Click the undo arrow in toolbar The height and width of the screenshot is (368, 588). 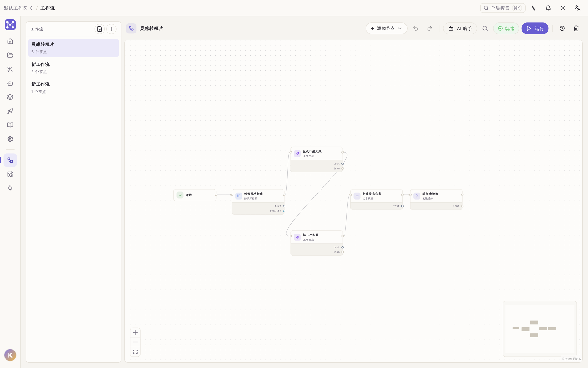(416, 29)
